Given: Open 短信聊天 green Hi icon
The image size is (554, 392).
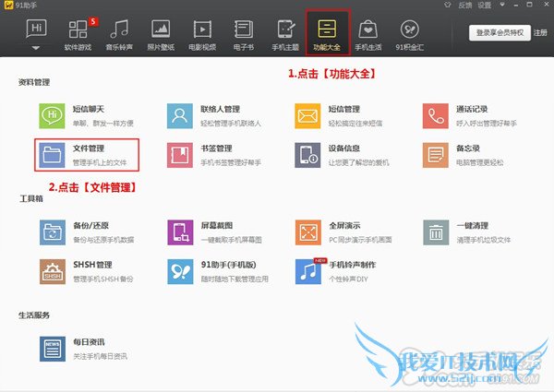Looking at the screenshot, I should click(x=52, y=115).
